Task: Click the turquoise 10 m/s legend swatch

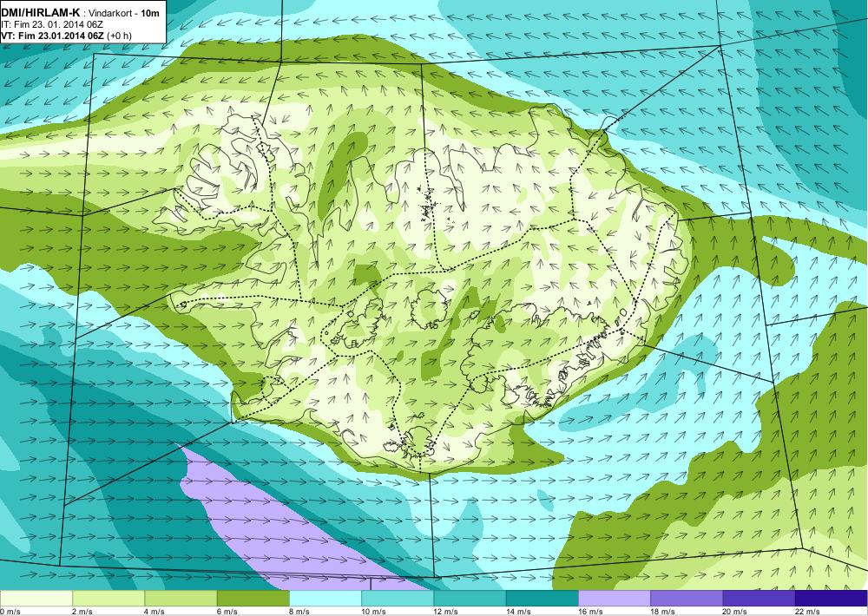Action: click(398, 599)
